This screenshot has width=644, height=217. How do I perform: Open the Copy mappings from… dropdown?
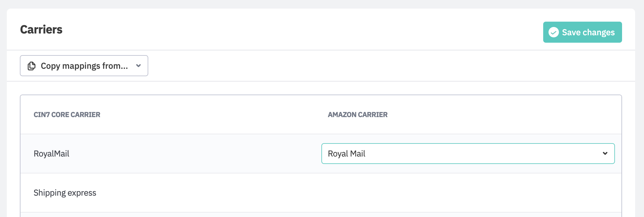pyautogui.click(x=84, y=66)
